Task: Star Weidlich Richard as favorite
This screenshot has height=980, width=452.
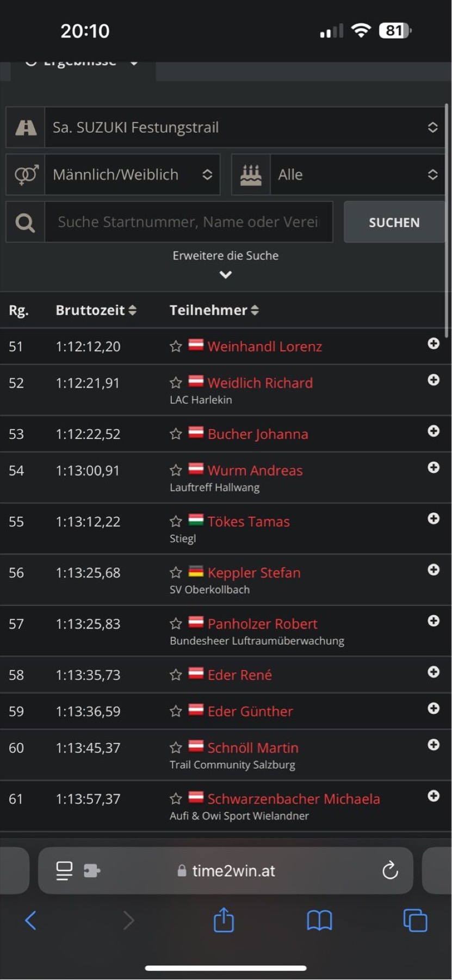Action: (176, 383)
